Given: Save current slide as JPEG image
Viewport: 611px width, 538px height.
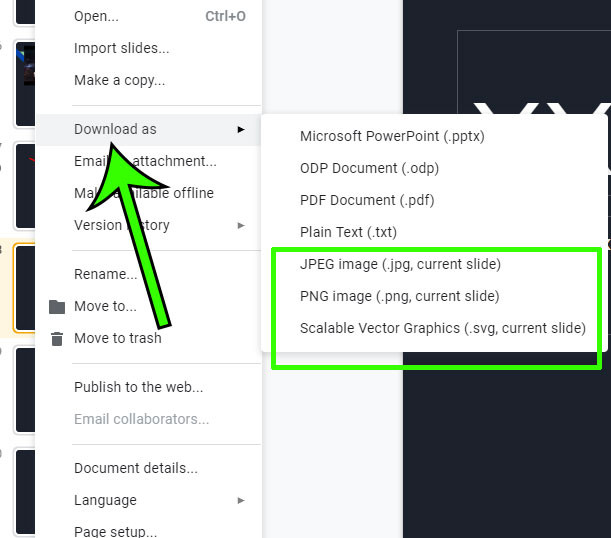Looking at the screenshot, I should click(x=400, y=264).
